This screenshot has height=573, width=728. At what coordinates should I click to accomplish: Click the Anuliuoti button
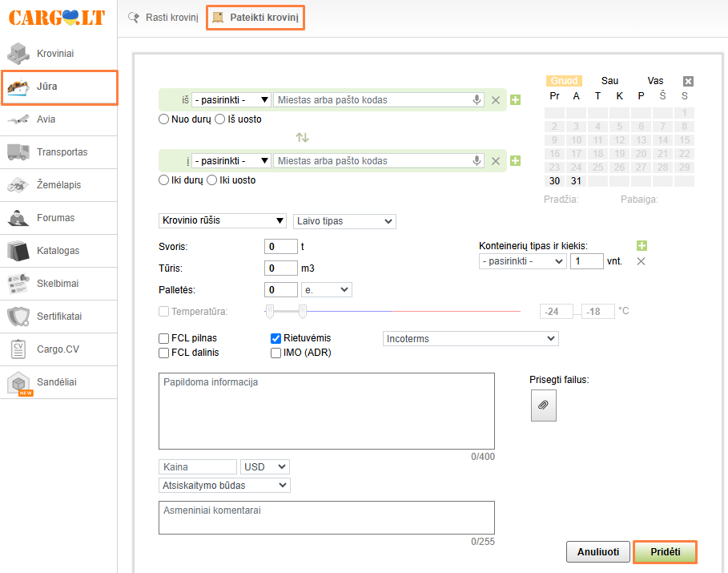click(598, 552)
